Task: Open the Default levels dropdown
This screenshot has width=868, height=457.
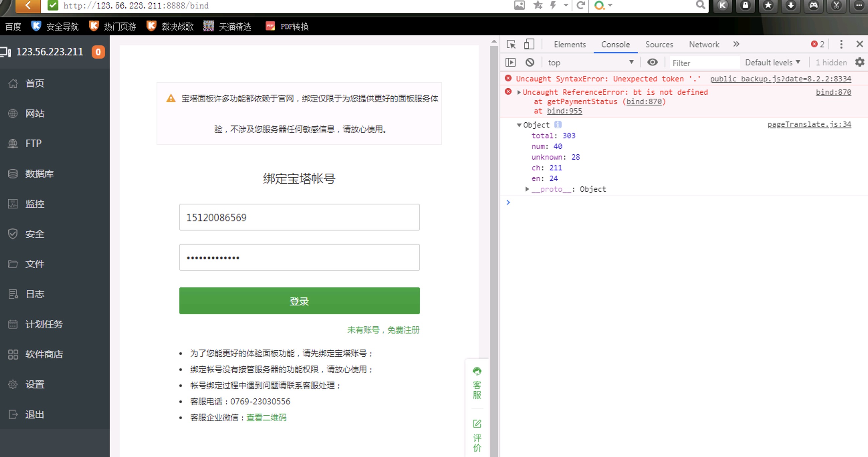Action: point(773,63)
